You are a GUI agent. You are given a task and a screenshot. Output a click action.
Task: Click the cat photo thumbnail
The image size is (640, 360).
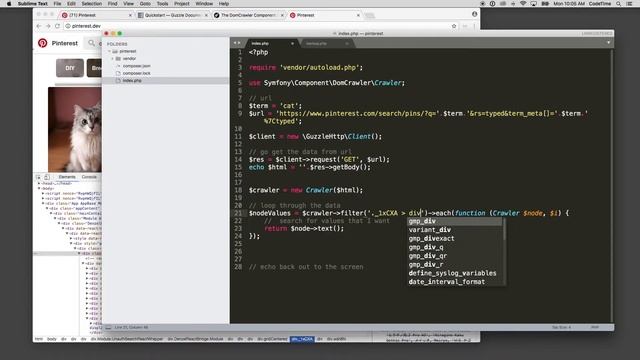pos(75,129)
